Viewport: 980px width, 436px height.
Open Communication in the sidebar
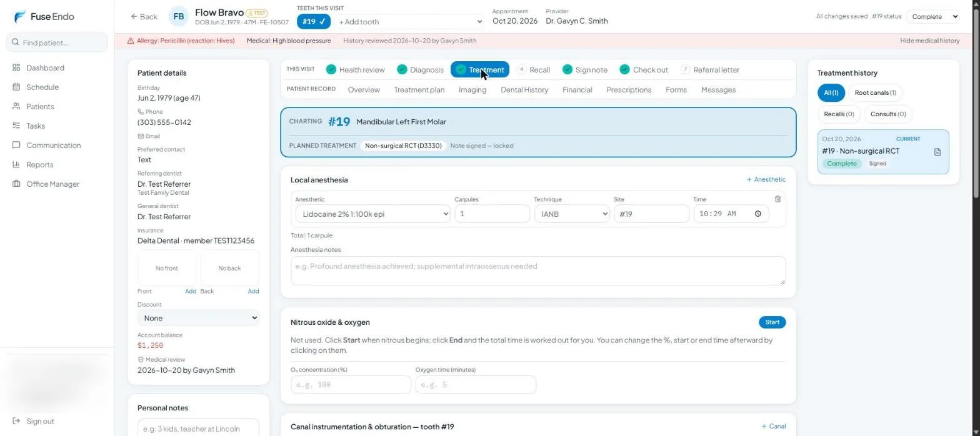click(53, 145)
